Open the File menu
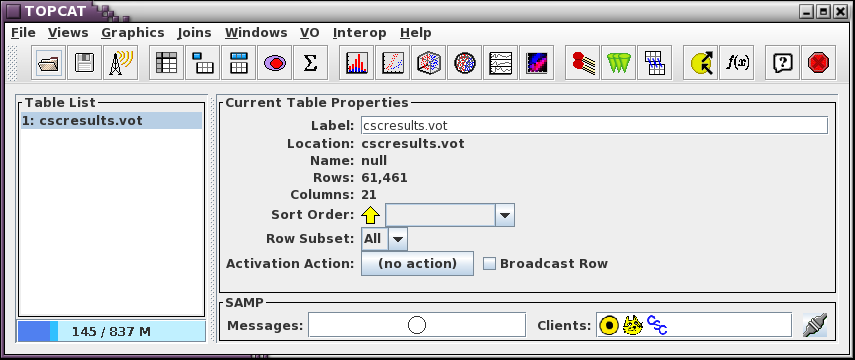855x360 pixels. tap(23, 33)
